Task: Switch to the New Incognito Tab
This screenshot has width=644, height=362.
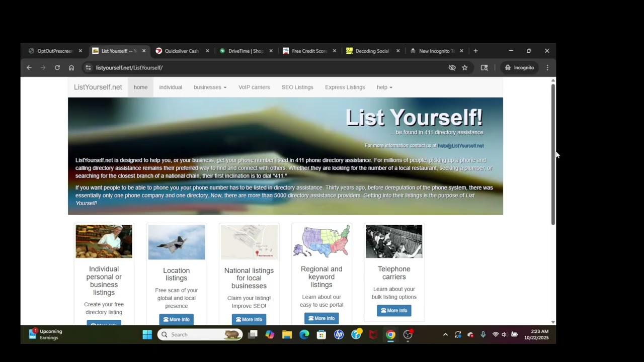Action: click(x=436, y=51)
